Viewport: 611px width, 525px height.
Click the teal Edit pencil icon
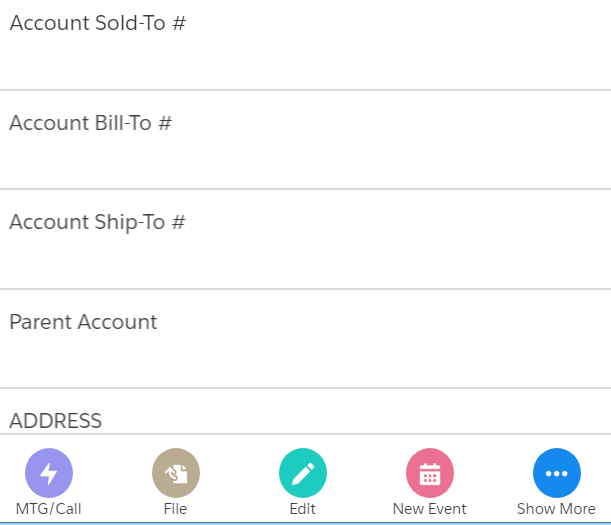pos(303,474)
